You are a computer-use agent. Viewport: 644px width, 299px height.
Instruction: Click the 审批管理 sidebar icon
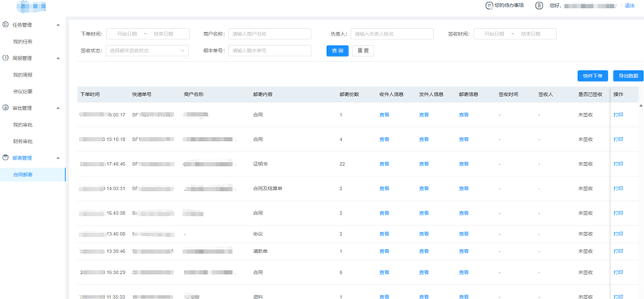tap(6, 108)
